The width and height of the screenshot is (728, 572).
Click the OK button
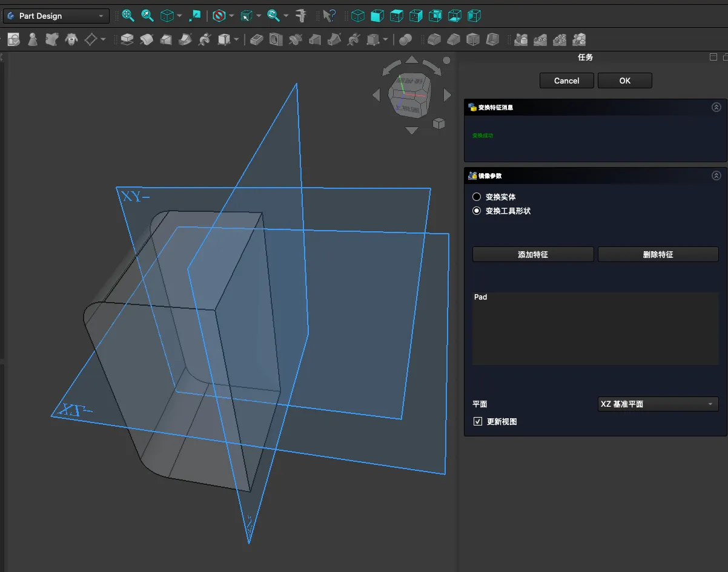pos(624,81)
